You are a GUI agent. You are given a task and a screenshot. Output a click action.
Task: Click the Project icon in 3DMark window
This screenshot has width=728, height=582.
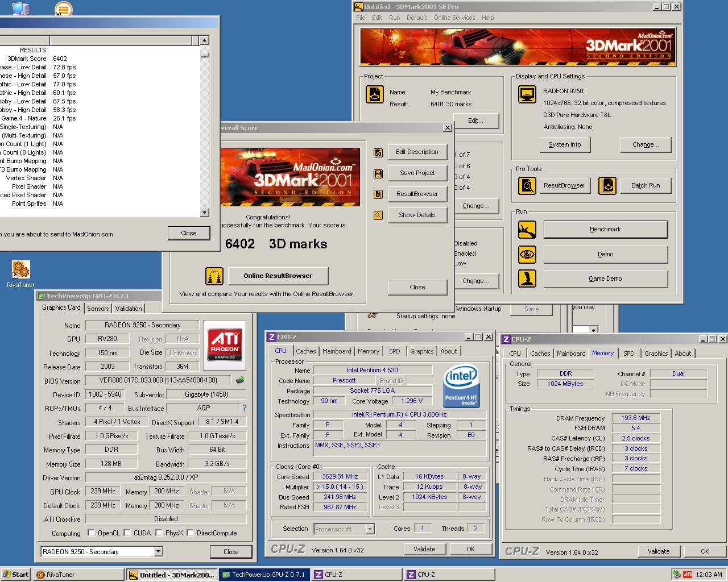coord(375,94)
